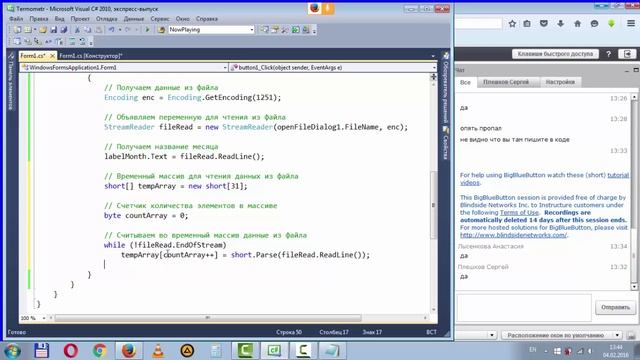
Task: Open the Firefox hamburger menu
Action: click(631, 24)
